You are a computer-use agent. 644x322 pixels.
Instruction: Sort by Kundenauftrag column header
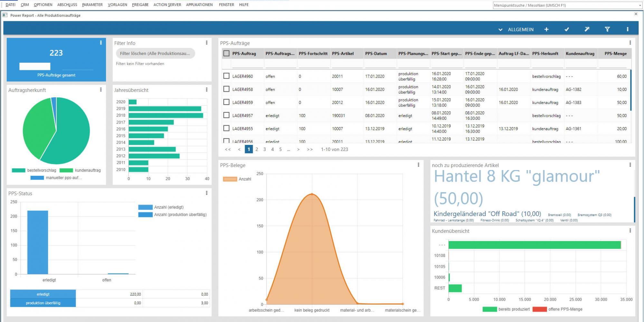click(580, 53)
